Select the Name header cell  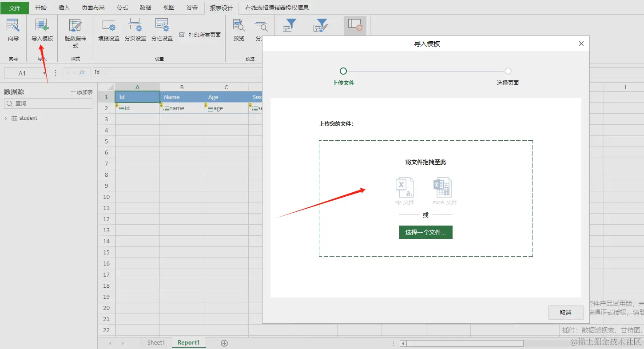pos(182,97)
